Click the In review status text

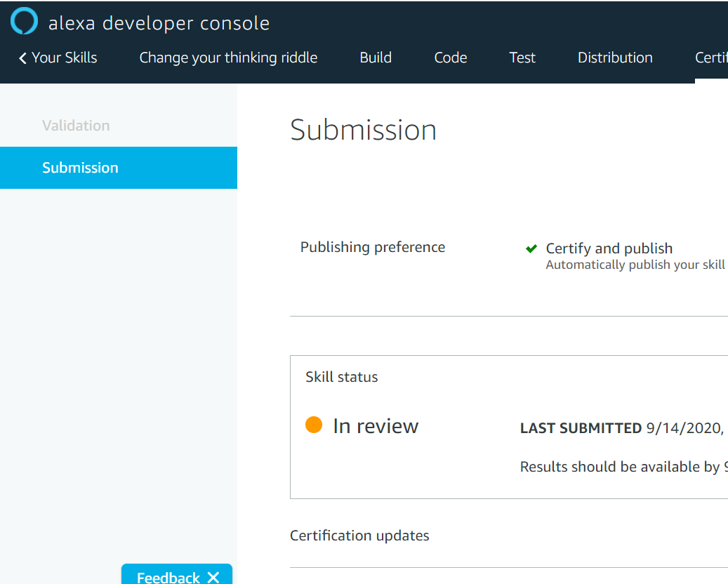(376, 425)
